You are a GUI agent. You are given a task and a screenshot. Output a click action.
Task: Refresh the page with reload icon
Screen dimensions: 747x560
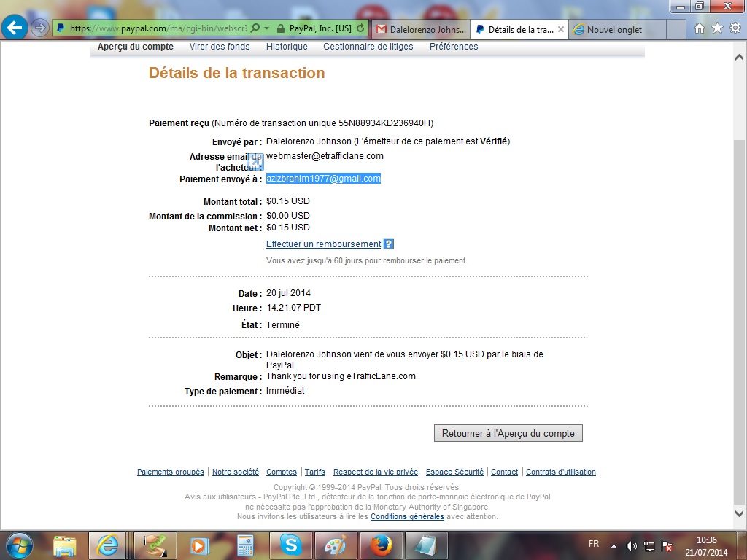click(360, 28)
